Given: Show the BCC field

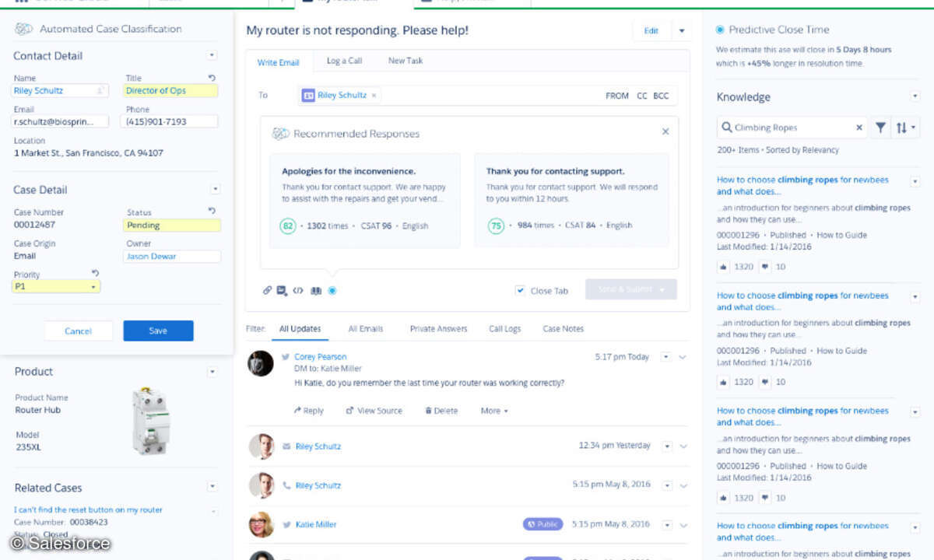Looking at the screenshot, I should point(661,96).
